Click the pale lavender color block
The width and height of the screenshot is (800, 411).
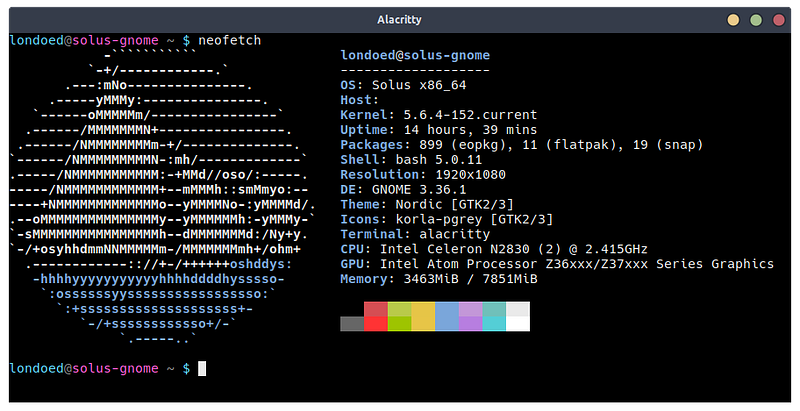coord(470,309)
